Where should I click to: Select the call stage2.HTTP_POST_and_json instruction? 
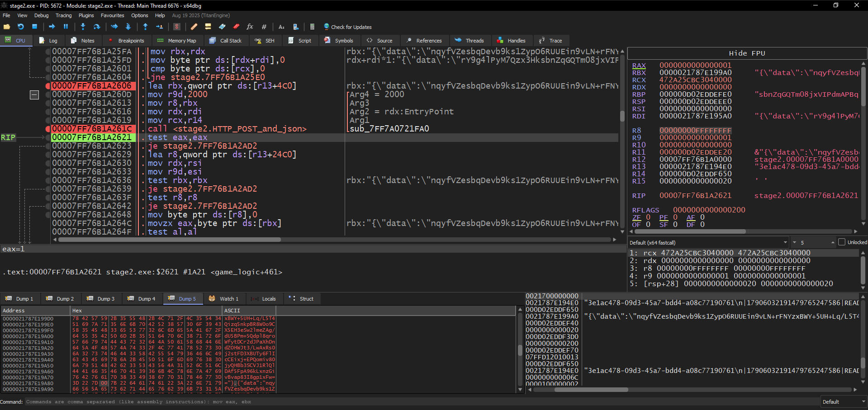[227, 129]
